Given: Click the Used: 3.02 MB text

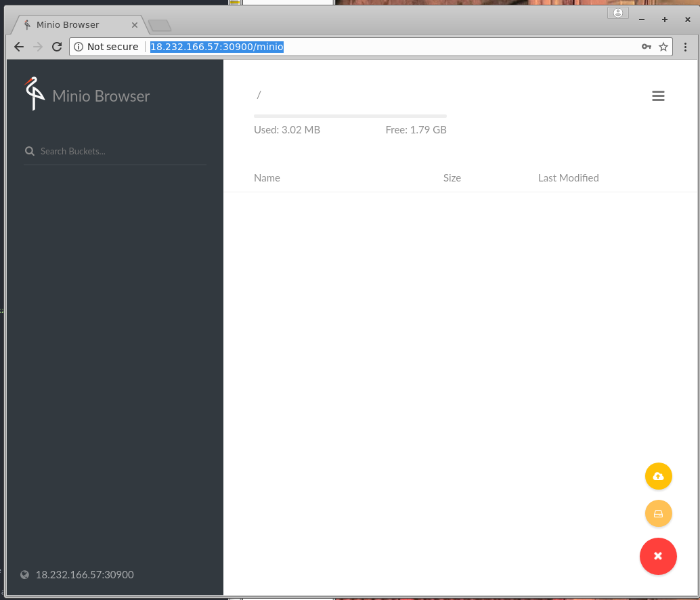Looking at the screenshot, I should pos(287,130).
